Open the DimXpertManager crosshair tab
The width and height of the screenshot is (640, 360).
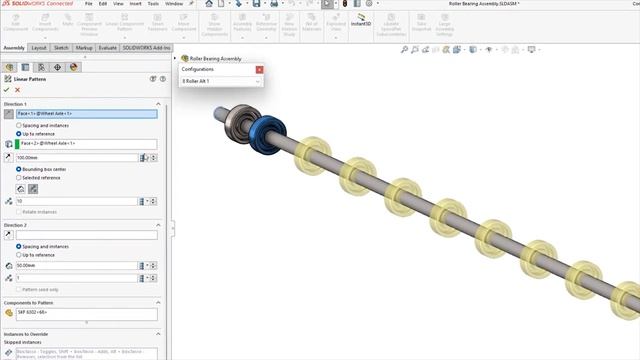point(57,67)
